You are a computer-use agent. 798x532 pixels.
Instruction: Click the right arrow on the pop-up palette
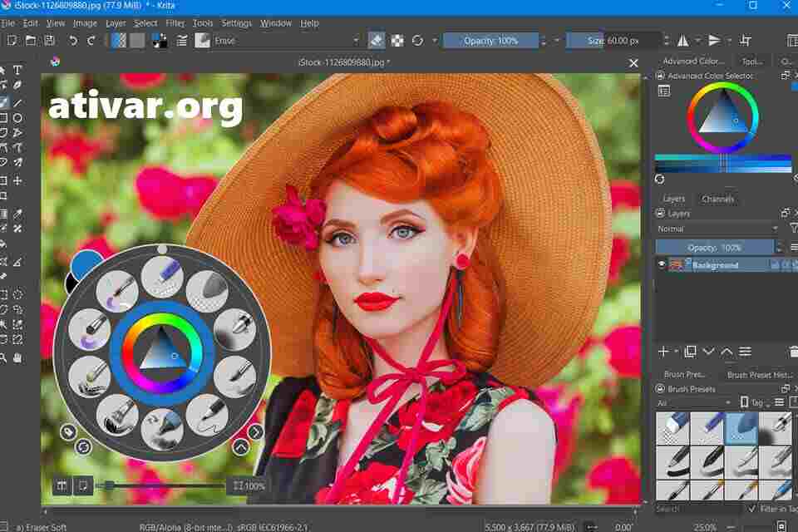[x=255, y=431]
